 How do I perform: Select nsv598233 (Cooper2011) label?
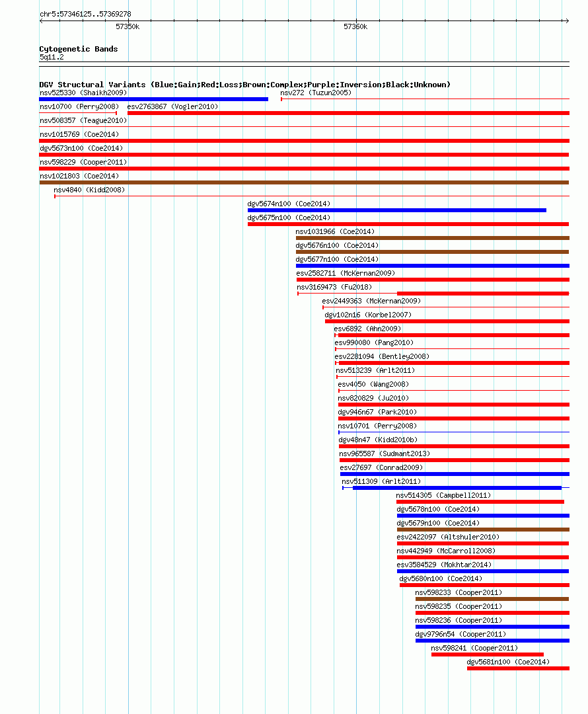tap(459, 593)
